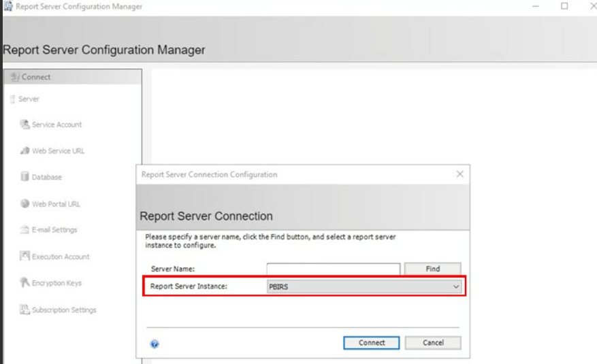
Task: Expand the Report Server Instance dropdown
Action: click(x=456, y=287)
